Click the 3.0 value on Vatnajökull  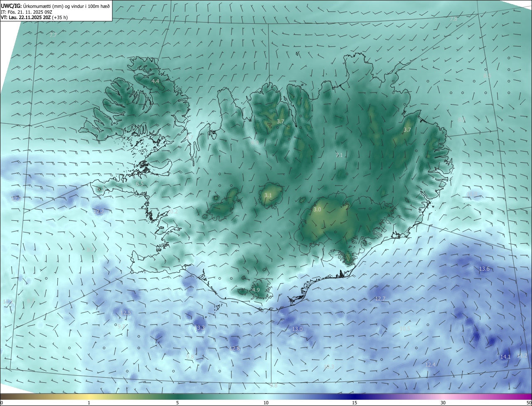pyautogui.click(x=317, y=210)
